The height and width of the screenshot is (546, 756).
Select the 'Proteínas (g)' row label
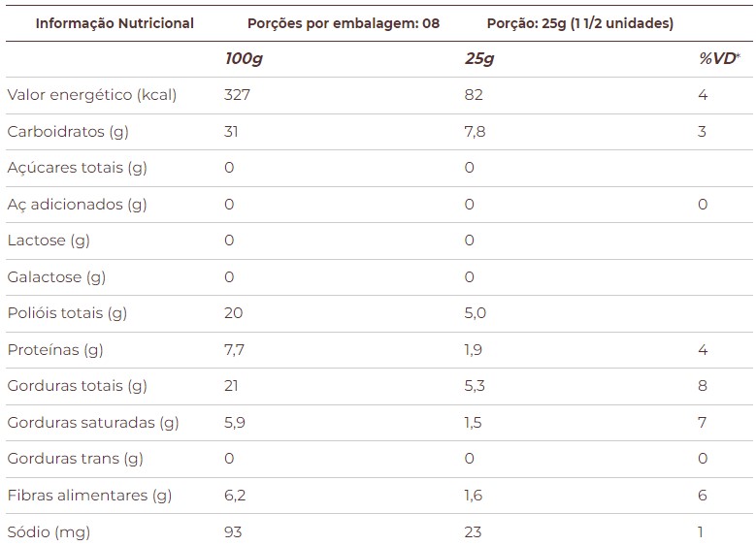55,350
